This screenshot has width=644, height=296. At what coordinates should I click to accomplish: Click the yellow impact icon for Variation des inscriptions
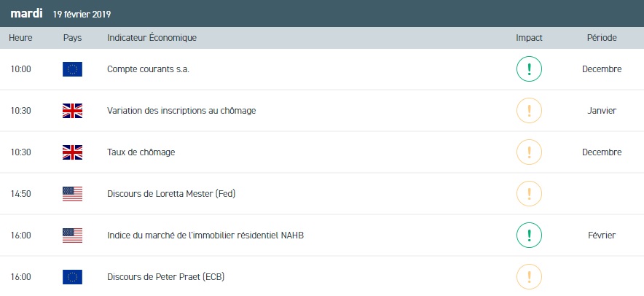coord(529,111)
